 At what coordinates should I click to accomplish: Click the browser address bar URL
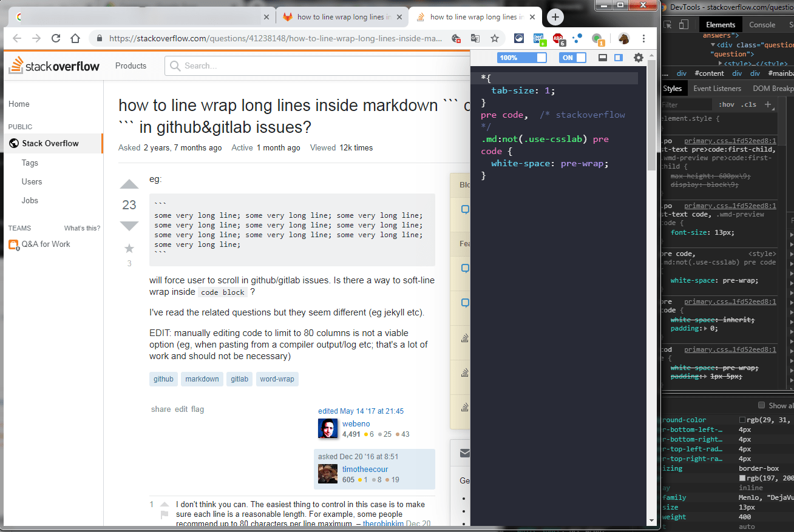pyautogui.click(x=276, y=38)
